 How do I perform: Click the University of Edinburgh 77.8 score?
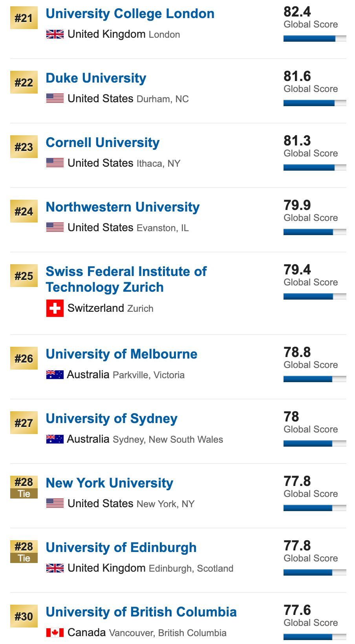coord(297,546)
